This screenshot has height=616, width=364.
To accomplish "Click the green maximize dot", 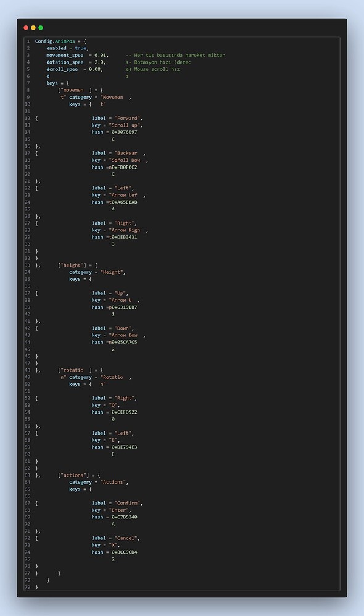I will (41, 28).
